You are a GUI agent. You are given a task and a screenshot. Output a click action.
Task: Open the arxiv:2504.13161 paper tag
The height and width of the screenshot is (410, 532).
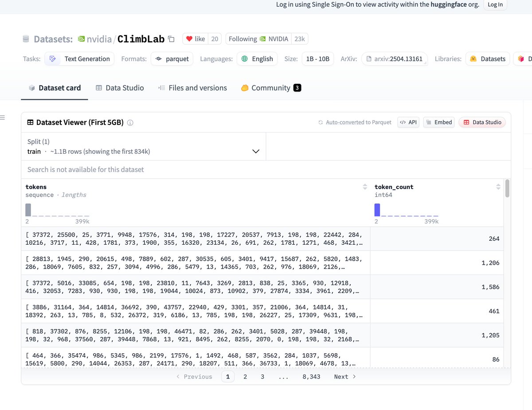click(395, 59)
